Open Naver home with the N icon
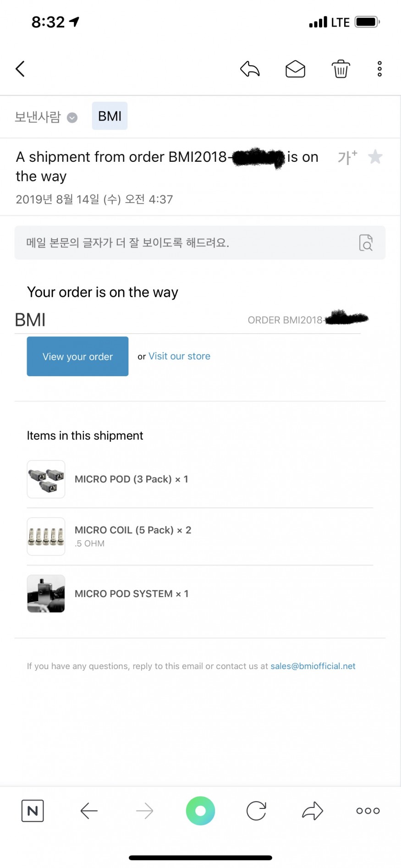 (33, 811)
